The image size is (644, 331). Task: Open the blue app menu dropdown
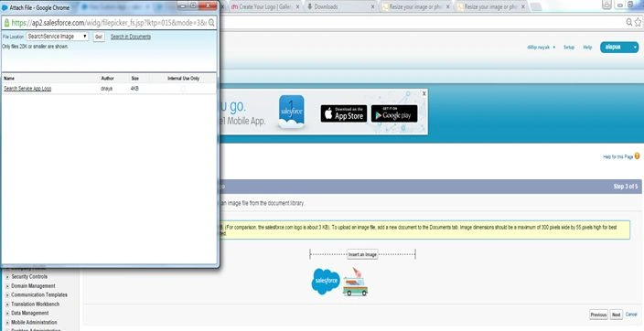619,48
